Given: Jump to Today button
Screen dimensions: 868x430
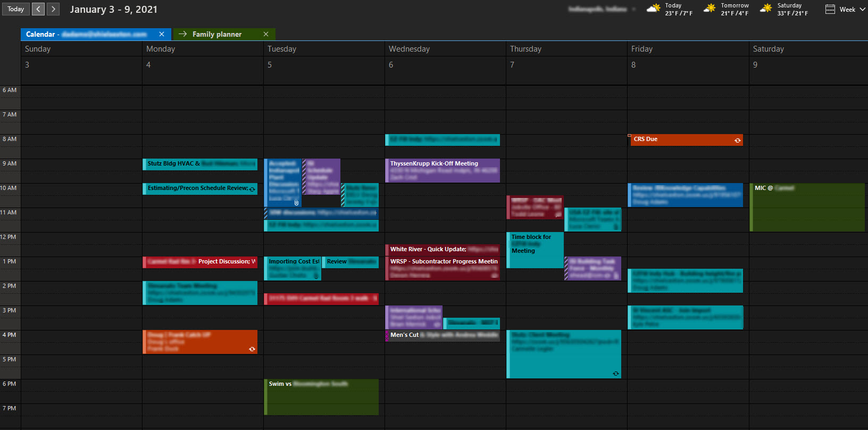Looking at the screenshot, I should [x=15, y=9].
